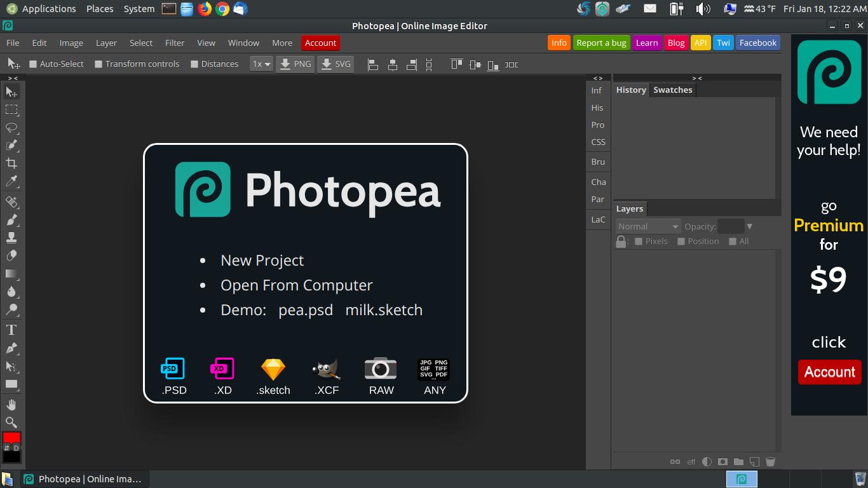
Task: Click the black background color swatch
Action: tap(12, 457)
